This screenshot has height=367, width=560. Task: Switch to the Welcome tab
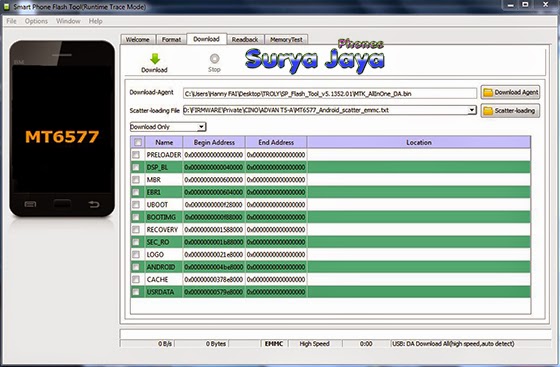138,40
